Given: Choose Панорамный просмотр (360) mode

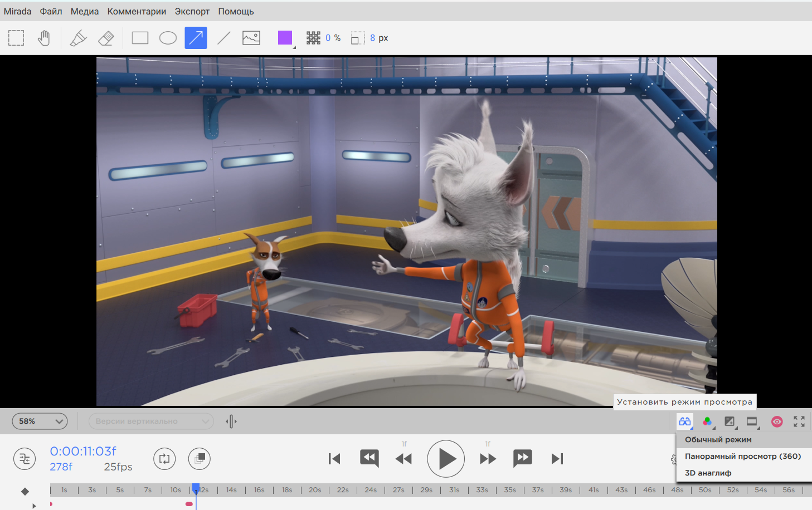Looking at the screenshot, I should click(744, 456).
